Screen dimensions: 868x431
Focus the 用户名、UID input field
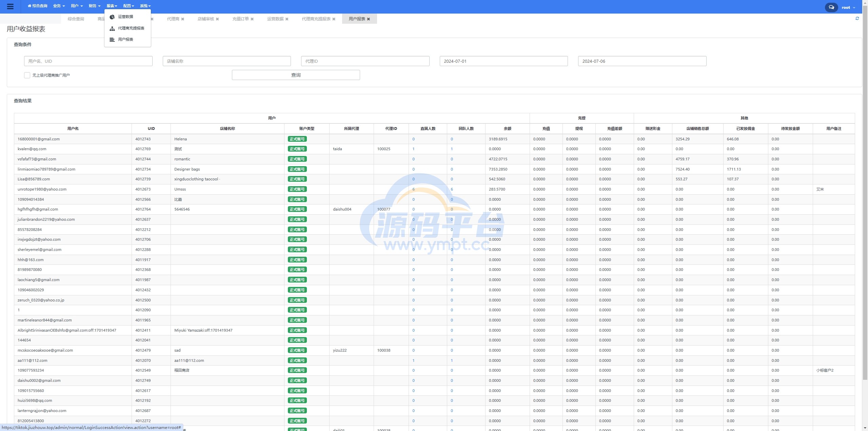88,61
